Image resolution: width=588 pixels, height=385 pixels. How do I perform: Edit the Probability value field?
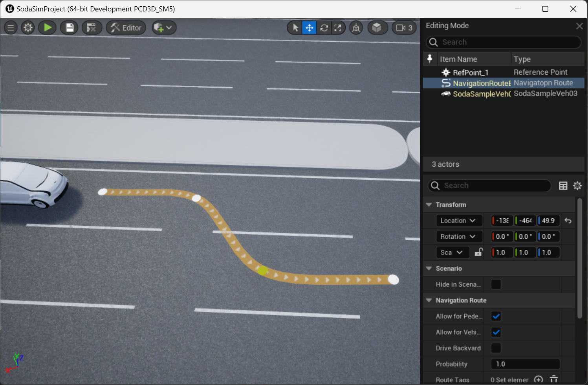click(526, 364)
